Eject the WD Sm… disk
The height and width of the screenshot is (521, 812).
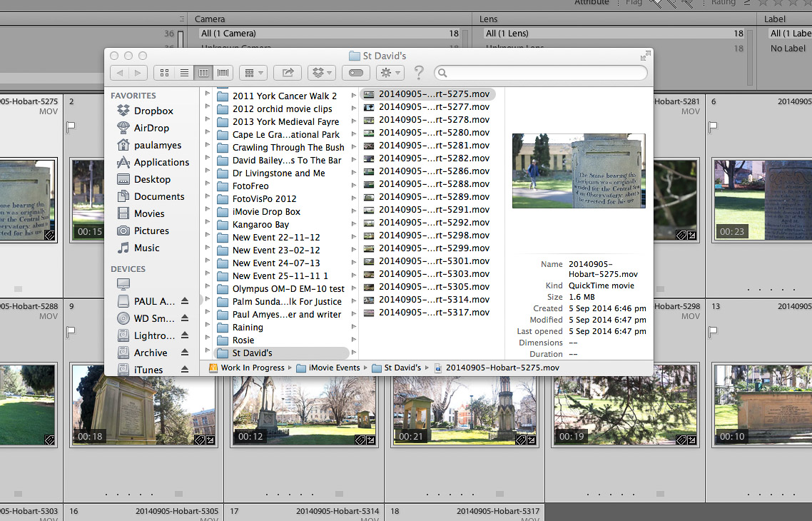[185, 318]
